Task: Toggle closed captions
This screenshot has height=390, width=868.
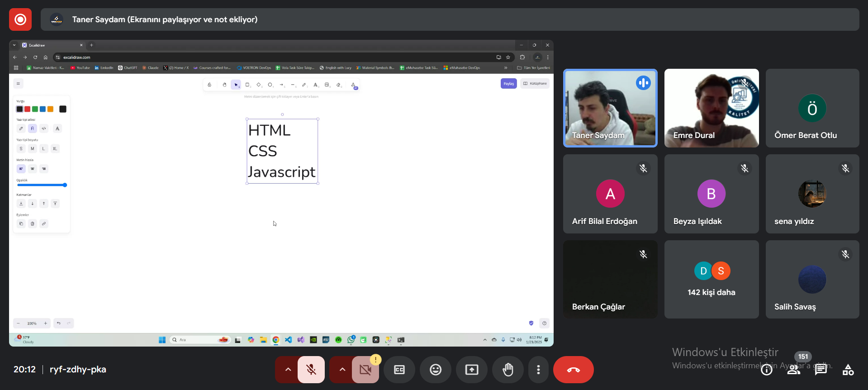Action: click(399, 370)
